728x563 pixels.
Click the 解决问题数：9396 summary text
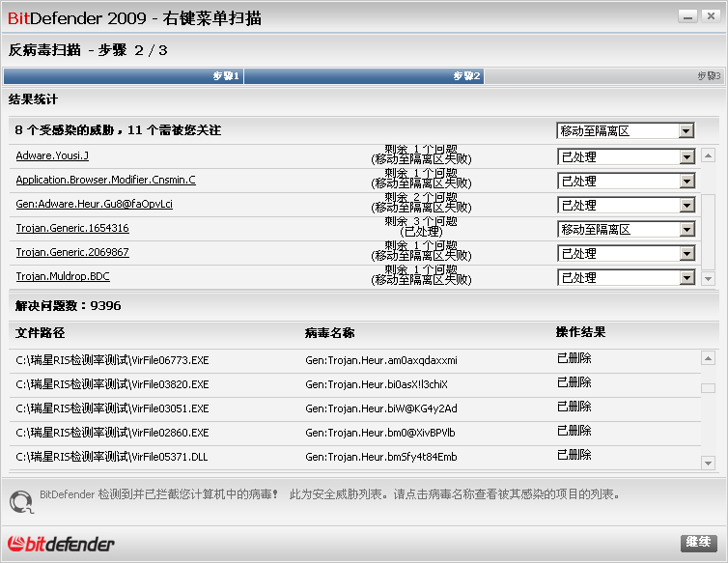coord(68,306)
